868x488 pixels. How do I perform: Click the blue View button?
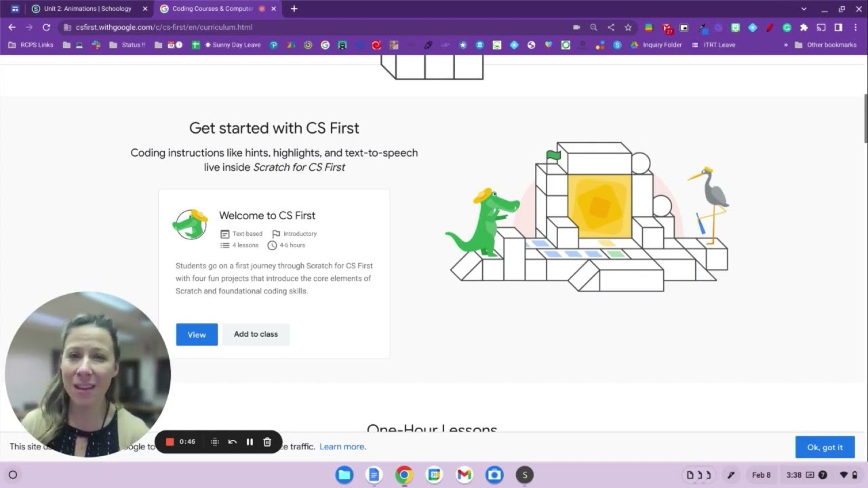click(197, 334)
